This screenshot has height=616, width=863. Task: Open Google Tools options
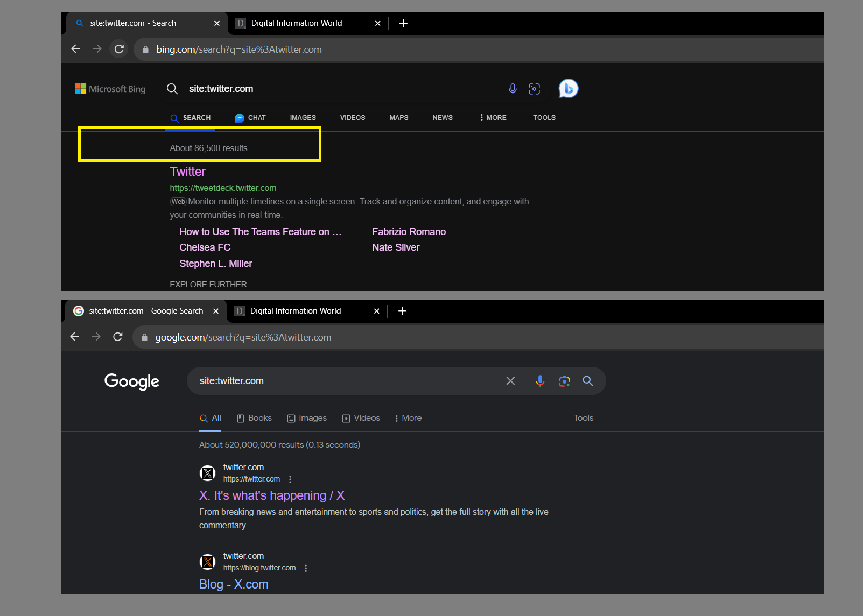pyautogui.click(x=584, y=418)
